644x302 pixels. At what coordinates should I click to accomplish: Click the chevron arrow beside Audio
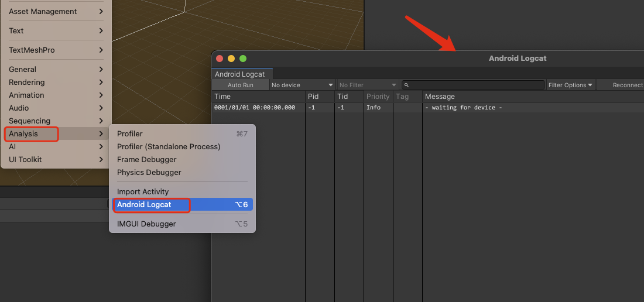click(x=101, y=108)
